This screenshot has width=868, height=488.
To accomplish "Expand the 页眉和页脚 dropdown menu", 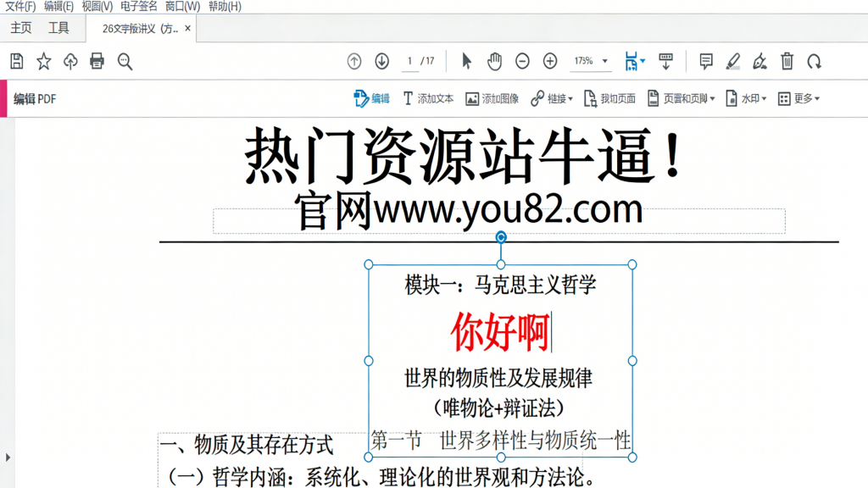I will (680, 98).
